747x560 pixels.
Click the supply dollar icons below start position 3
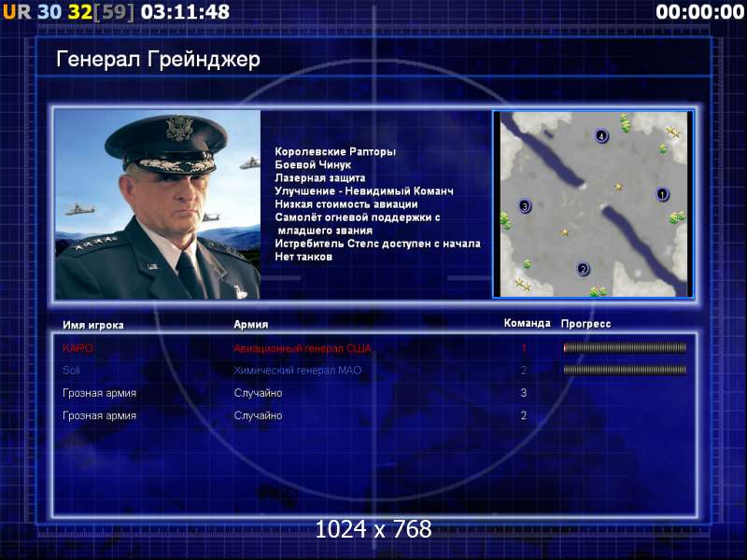504,221
